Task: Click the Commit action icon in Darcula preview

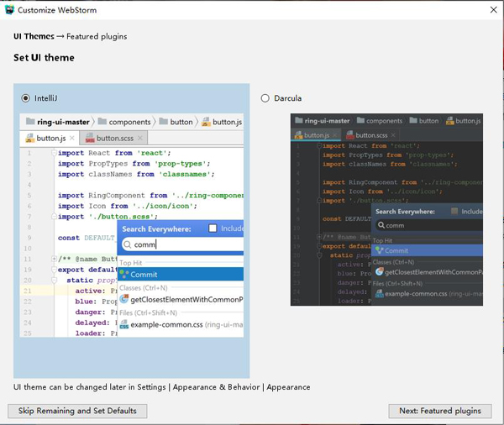Action: pyautogui.click(x=380, y=250)
